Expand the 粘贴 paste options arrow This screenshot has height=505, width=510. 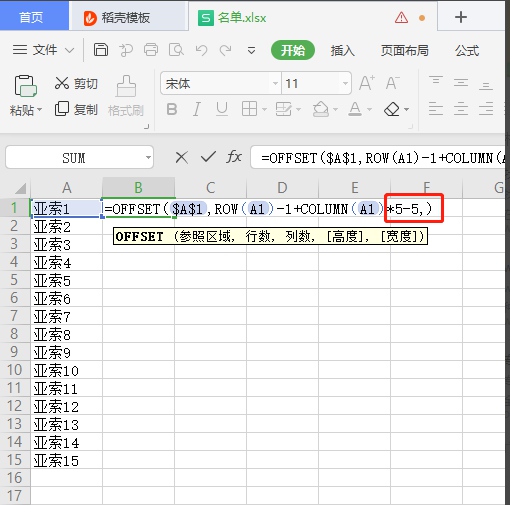(40, 110)
